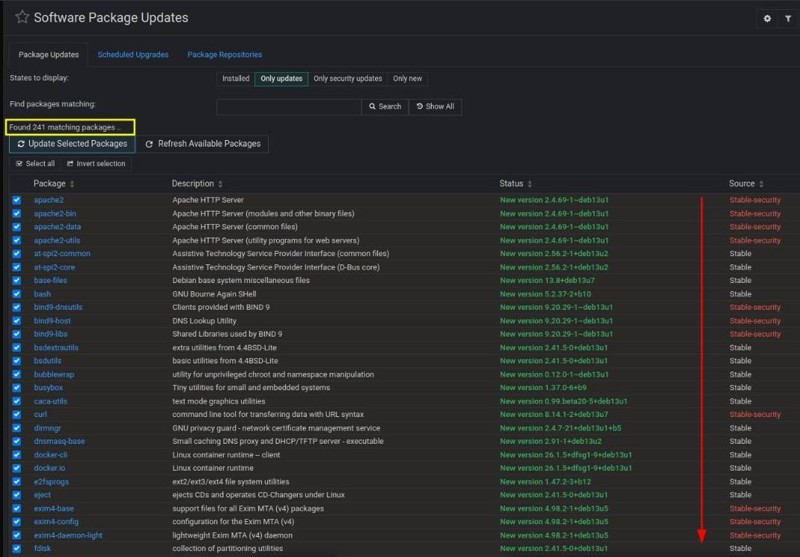The width and height of the screenshot is (800, 557).
Task: Uncheck the bash package checkbox
Action: tap(17, 294)
